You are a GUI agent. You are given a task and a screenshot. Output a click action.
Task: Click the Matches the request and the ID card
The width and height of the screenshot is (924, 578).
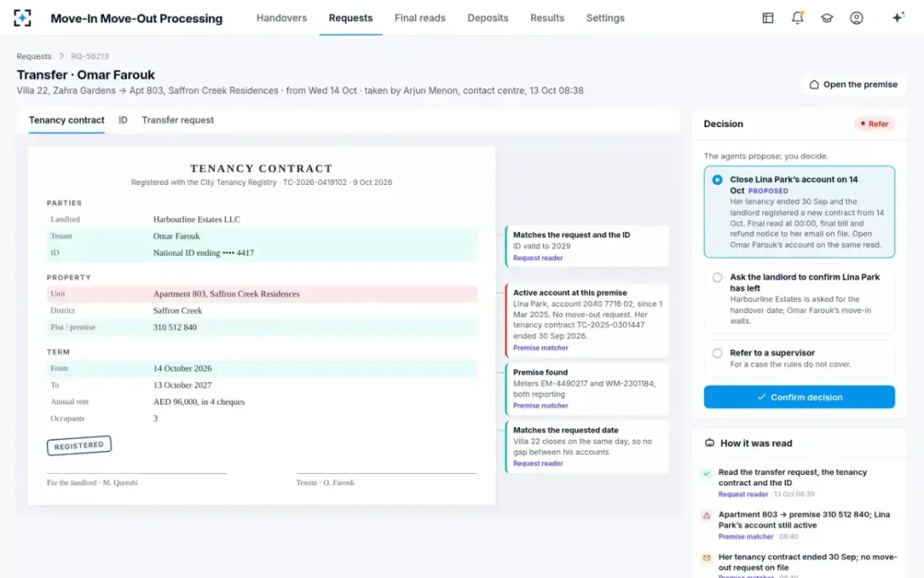point(588,246)
